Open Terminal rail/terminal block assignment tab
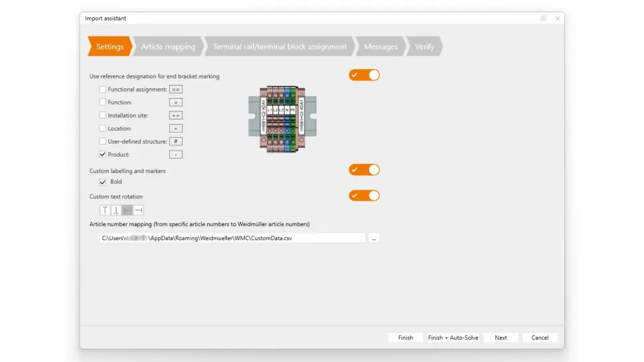The image size is (644, 362). tap(280, 47)
